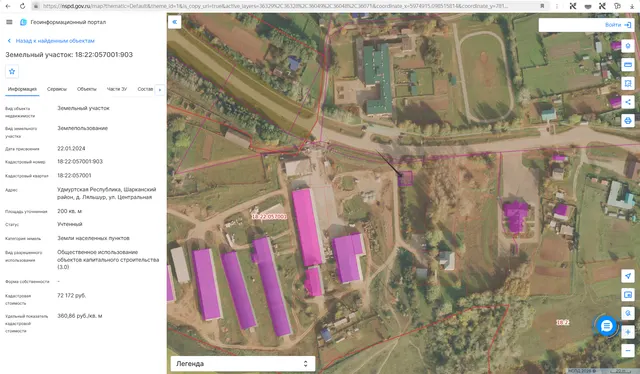Image resolution: width=640 pixels, height=374 pixels.
Task: Click the Геоинформационный портал logo icon
Action: [23, 22]
